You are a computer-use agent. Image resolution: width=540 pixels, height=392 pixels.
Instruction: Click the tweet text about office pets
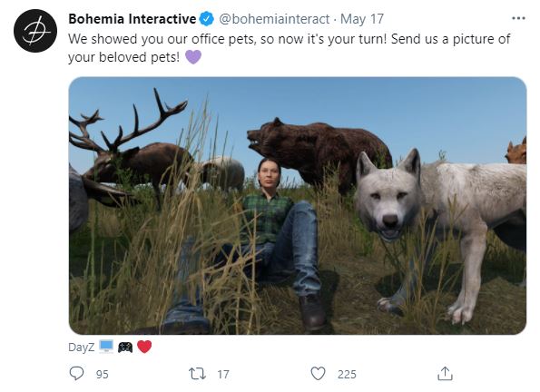coord(290,48)
